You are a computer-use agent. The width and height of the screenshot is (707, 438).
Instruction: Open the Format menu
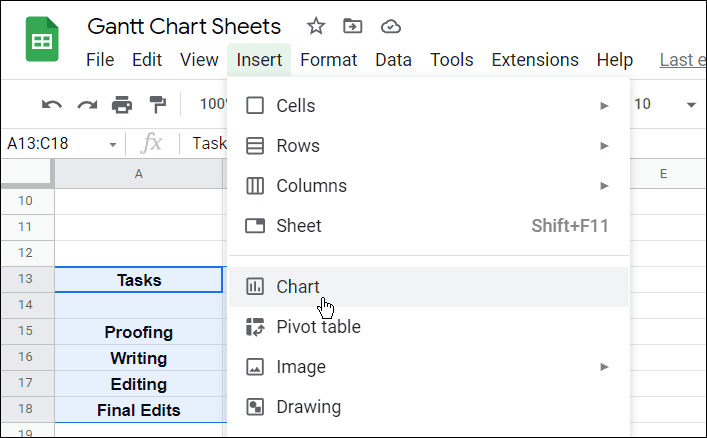point(328,60)
